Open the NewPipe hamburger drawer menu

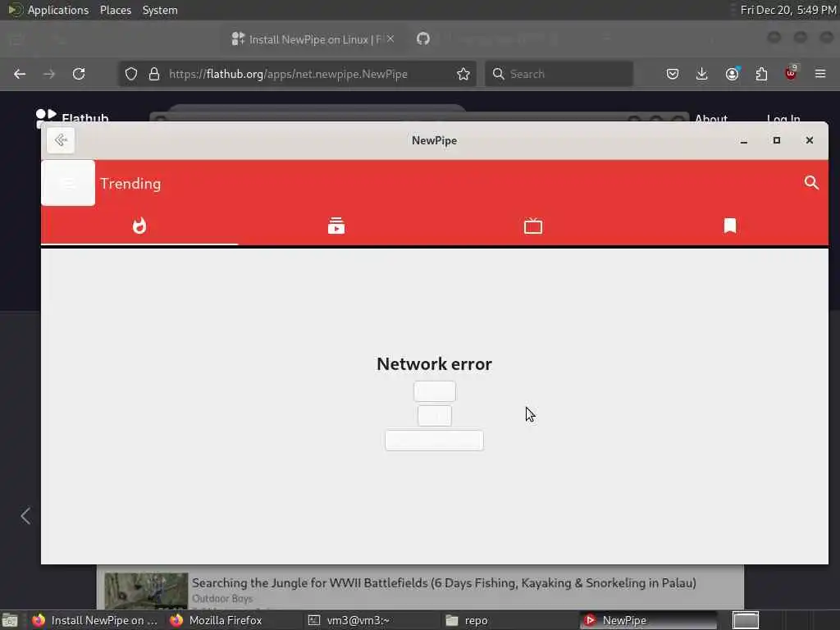click(x=68, y=183)
